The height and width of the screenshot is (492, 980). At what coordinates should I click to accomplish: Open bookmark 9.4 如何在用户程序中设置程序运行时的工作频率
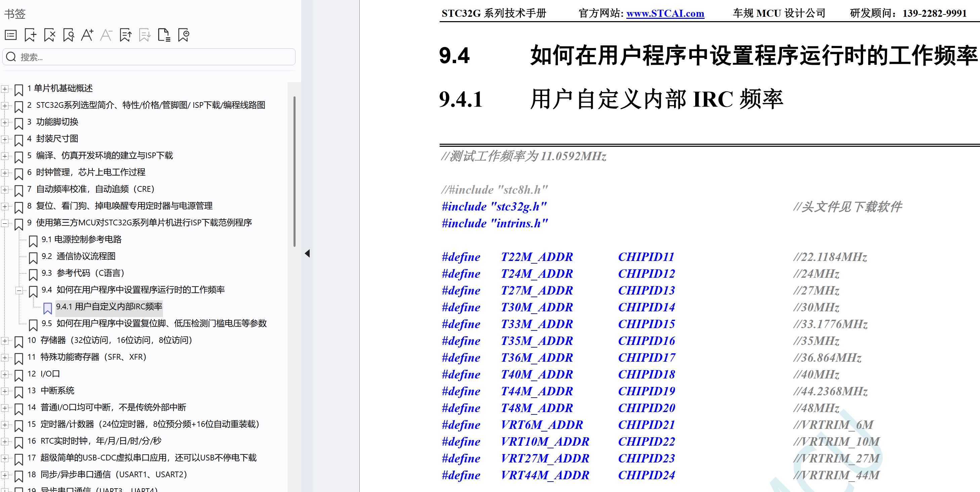coord(133,289)
